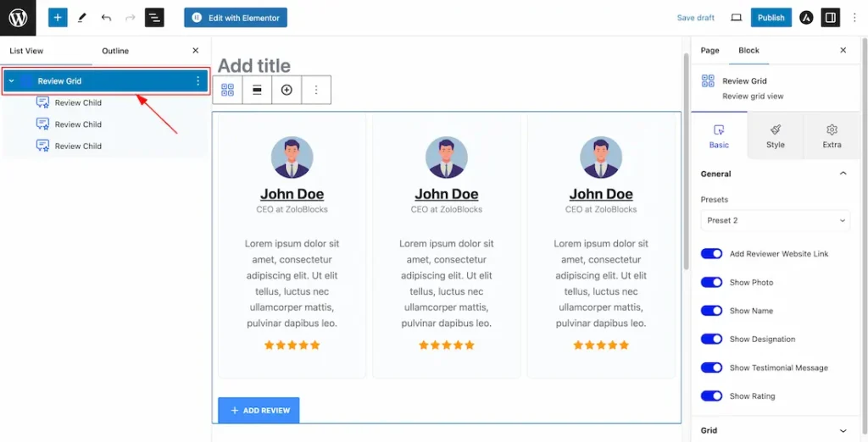Toggle the Settings sidebar panel icon
This screenshot has width=868, height=442.
[831, 18]
